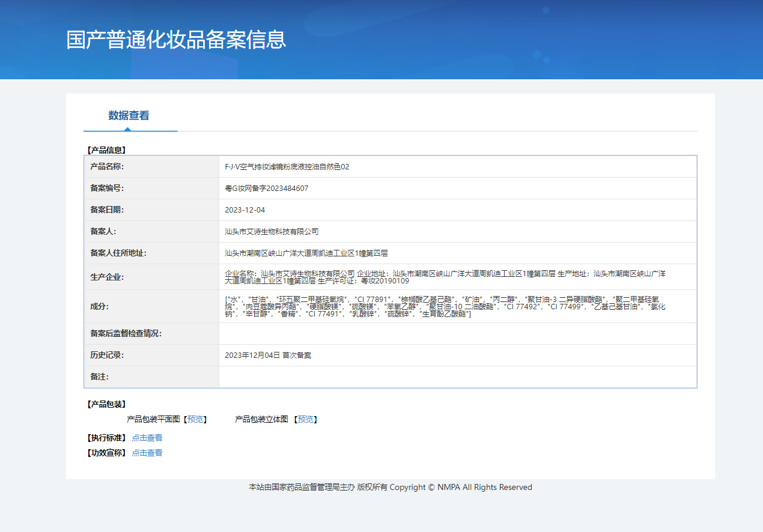The width and height of the screenshot is (763, 532).
Task: Open 点击查看 link next to 执行标准
Action: tap(147, 438)
